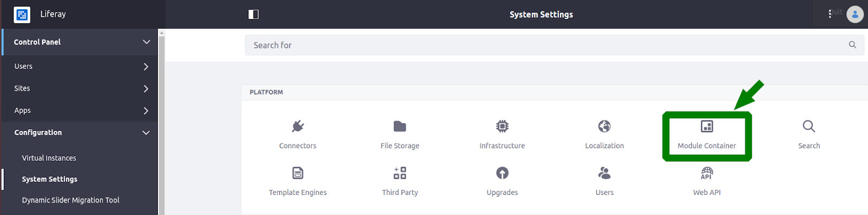
Task: Click the Users category icon in Platform
Action: coord(604,173)
